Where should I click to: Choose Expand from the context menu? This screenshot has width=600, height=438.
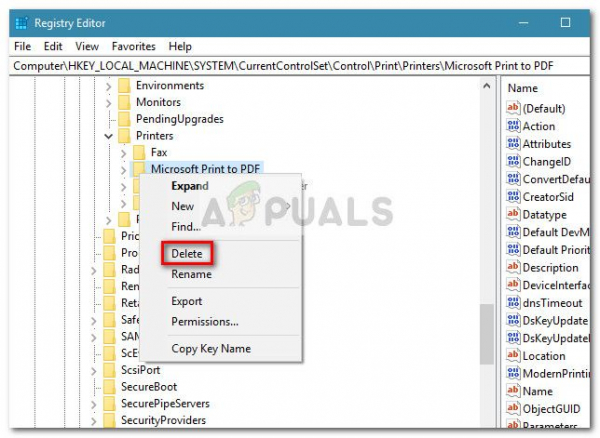coord(190,186)
